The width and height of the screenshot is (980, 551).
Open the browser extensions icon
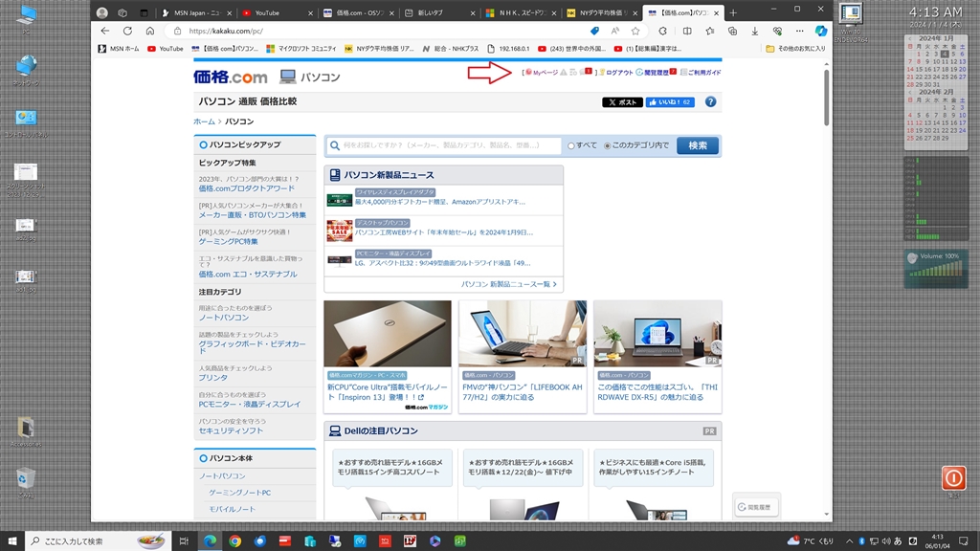pos(662,31)
